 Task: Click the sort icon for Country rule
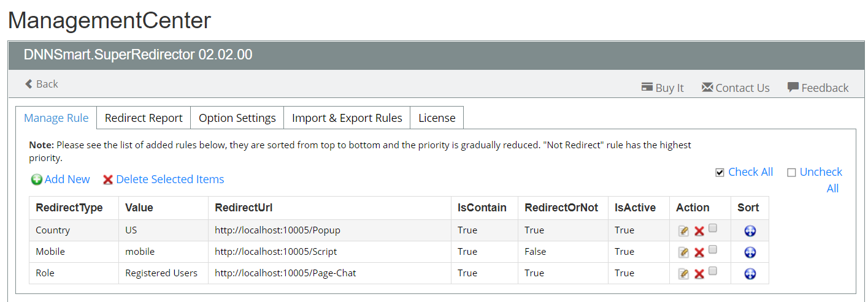click(750, 231)
